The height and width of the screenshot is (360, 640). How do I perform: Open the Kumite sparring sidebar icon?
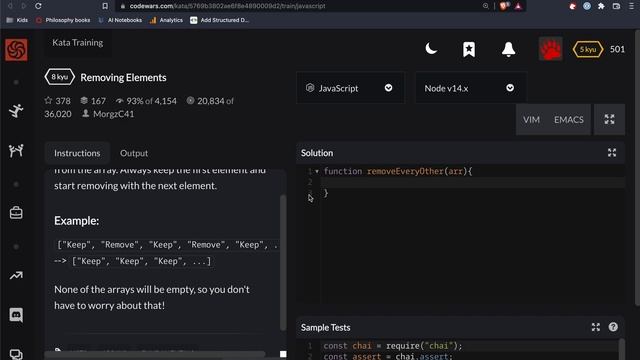point(16,151)
